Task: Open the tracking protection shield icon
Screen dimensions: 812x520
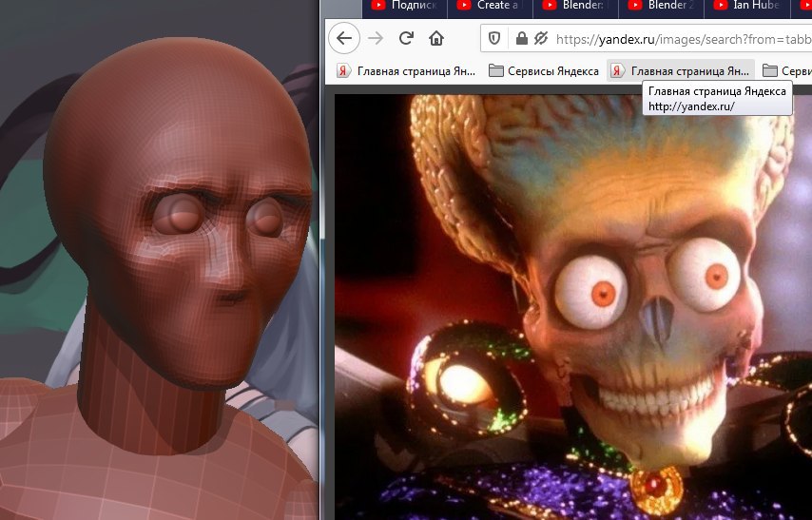Action: (494, 38)
